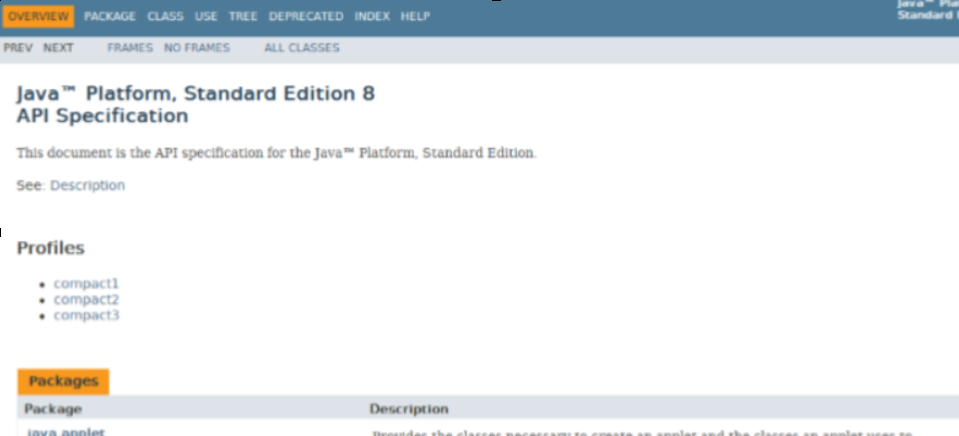This screenshot has width=959, height=436.
Task: Open the compact1 profile link
Action: coord(86,284)
